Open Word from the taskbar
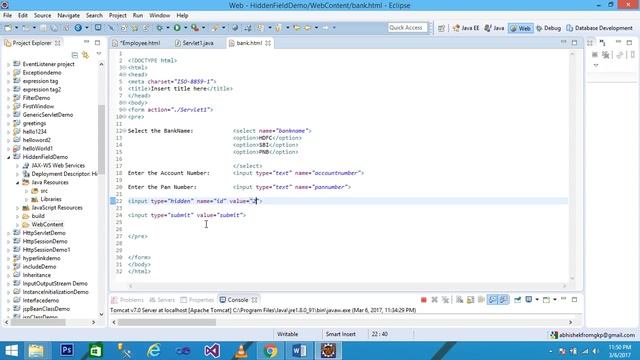Image resolution: width=640 pixels, height=360 pixels. pos(299,351)
